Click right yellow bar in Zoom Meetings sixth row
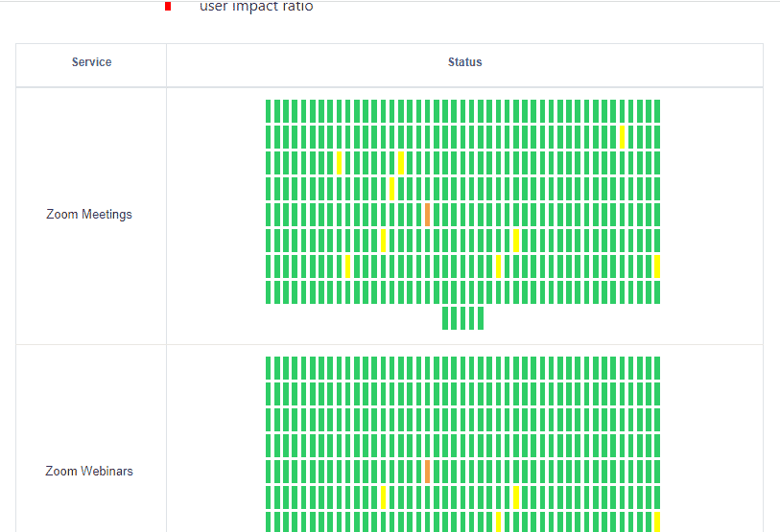780x532 pixels. tap(516, 241)
